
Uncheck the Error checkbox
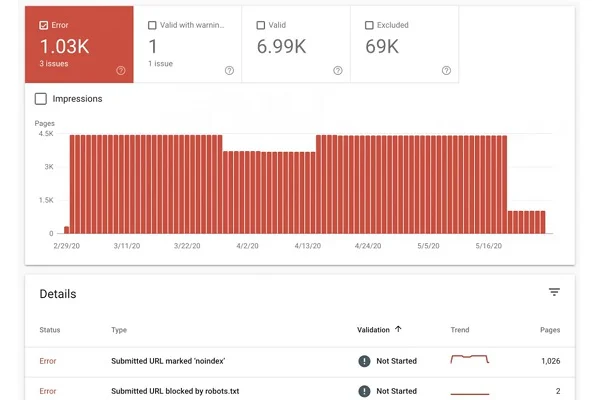(x=43, y=24)
